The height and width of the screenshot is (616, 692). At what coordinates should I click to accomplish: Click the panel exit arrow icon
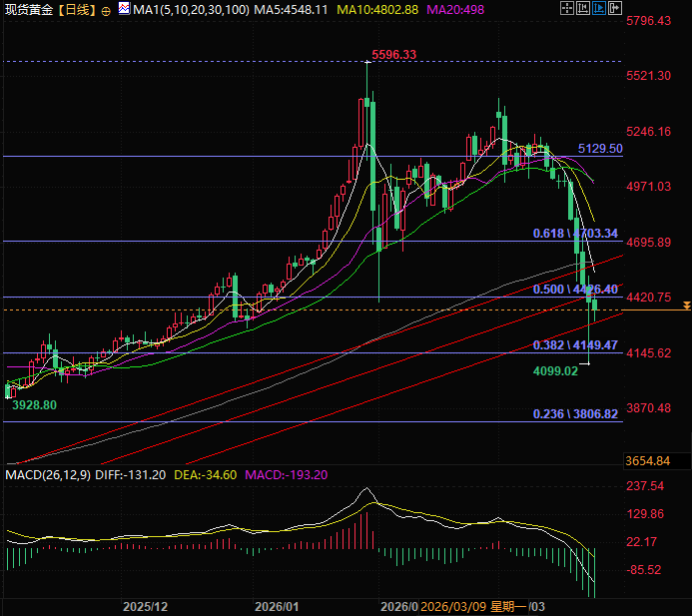pos(615,8)
